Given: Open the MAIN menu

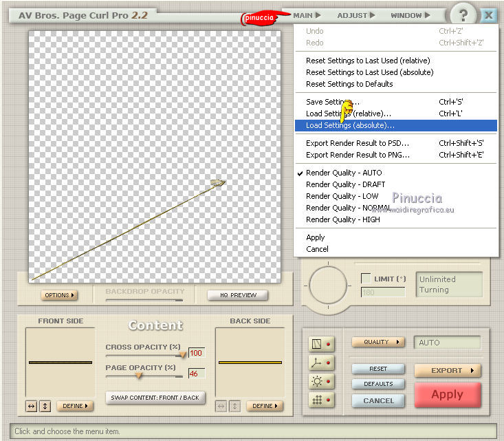Looking at the screenshot, I should point(307,15).
